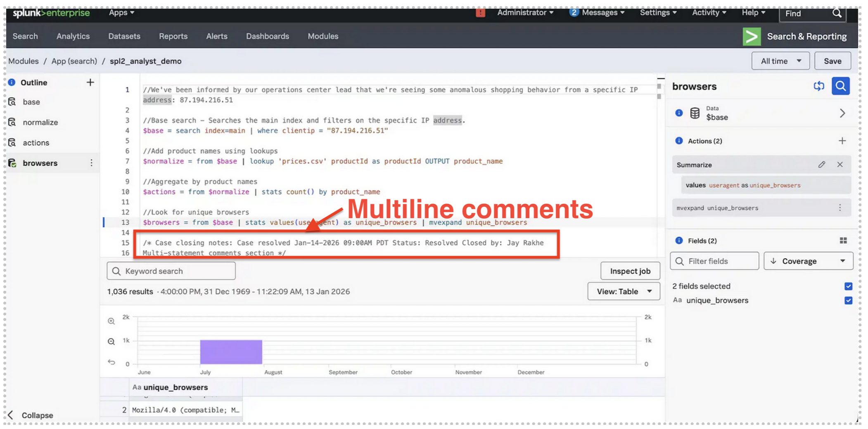Open the Help dropdown
This screenshot has height=429, width=868.
pyautogui.click(x=754, y=13)
